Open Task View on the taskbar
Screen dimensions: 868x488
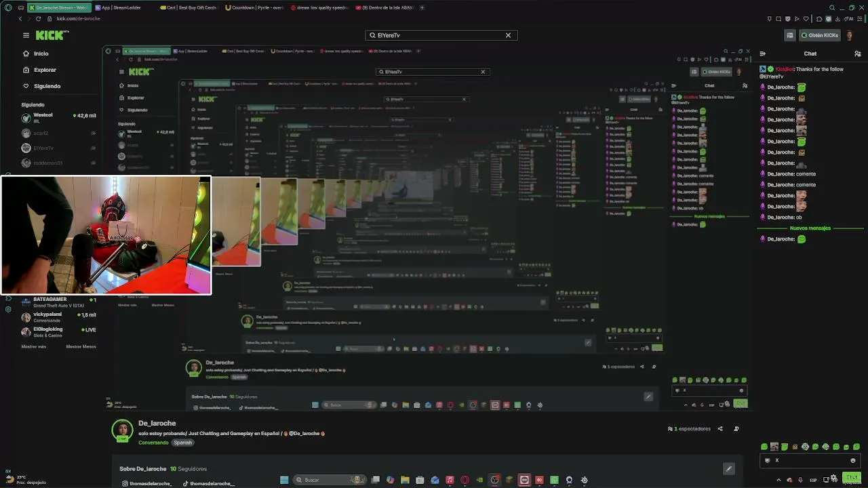(375, 480)
